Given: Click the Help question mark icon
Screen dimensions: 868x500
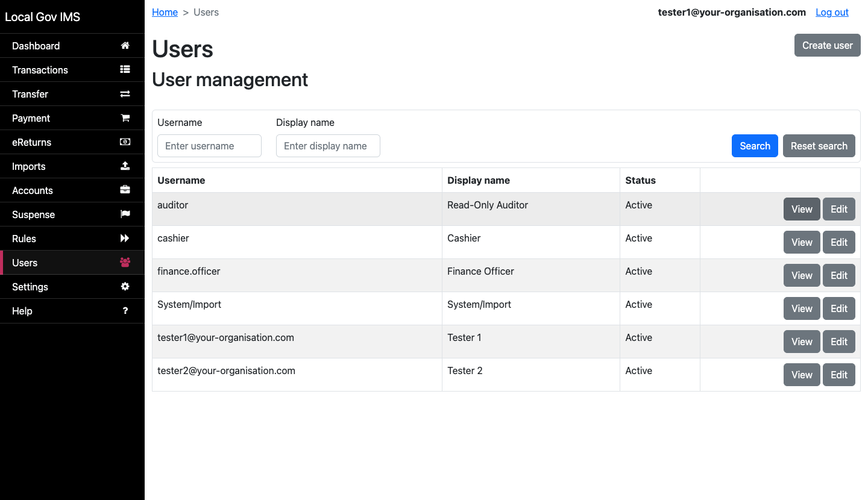Looking at the screenshot, I should coord(125,310).
